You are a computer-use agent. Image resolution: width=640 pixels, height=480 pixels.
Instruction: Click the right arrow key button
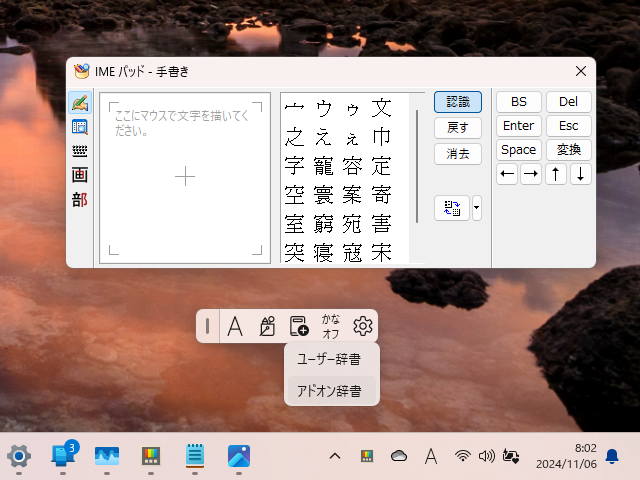(531, 174)
